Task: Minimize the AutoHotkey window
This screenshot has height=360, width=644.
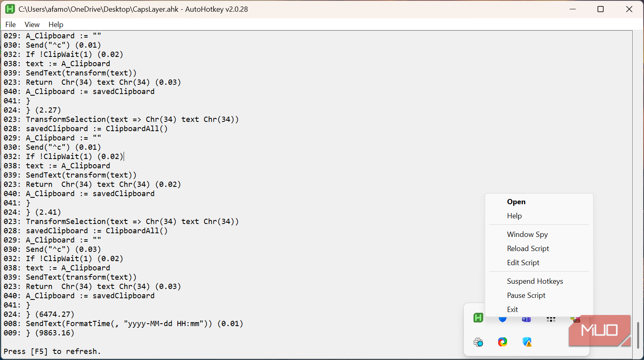Action: [x=572, y=9]
